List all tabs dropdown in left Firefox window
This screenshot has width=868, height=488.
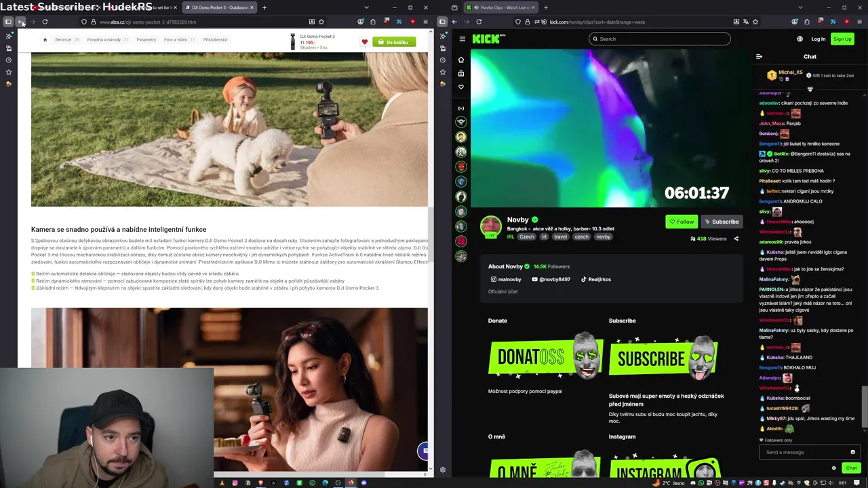[367, 7]
